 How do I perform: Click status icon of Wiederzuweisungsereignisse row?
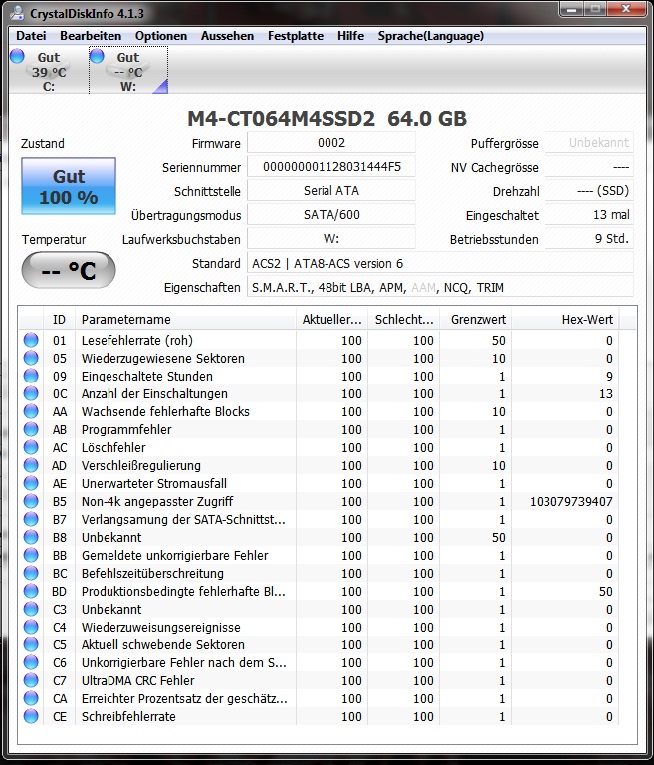31,627
